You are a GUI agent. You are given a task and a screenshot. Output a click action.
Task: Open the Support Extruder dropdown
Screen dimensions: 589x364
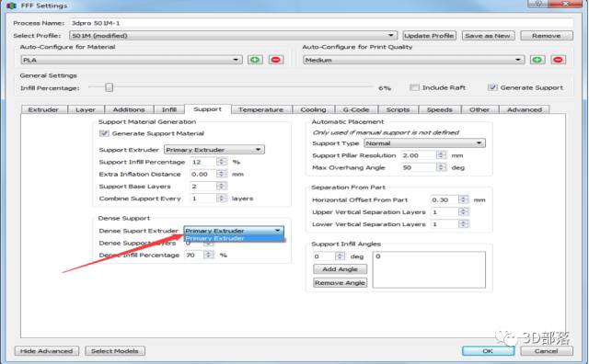pos(214,150)
